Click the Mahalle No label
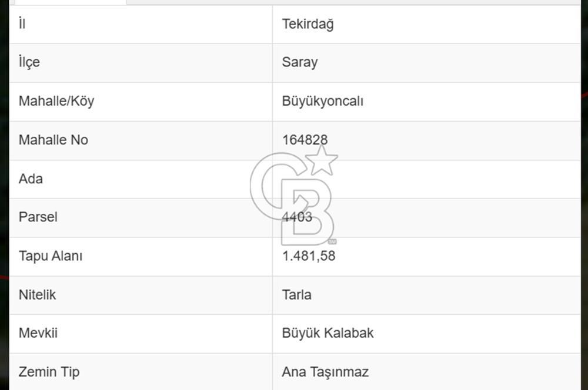Screen dimensions: 588x390 coord(54,140)
